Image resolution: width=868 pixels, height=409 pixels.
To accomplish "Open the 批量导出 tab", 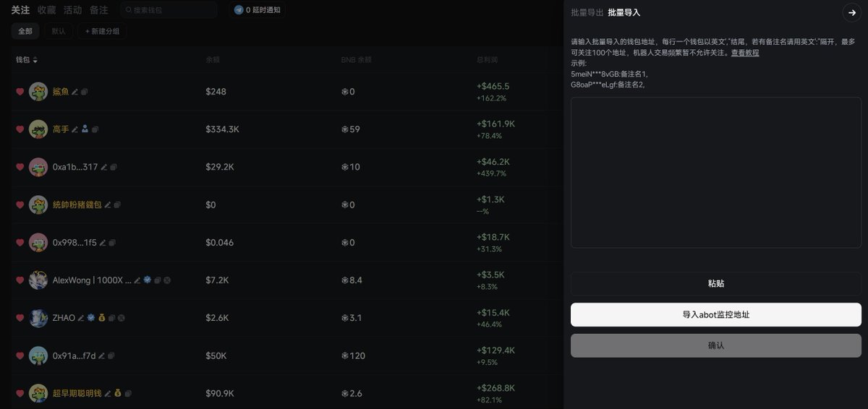I will (x=587, y=12).
